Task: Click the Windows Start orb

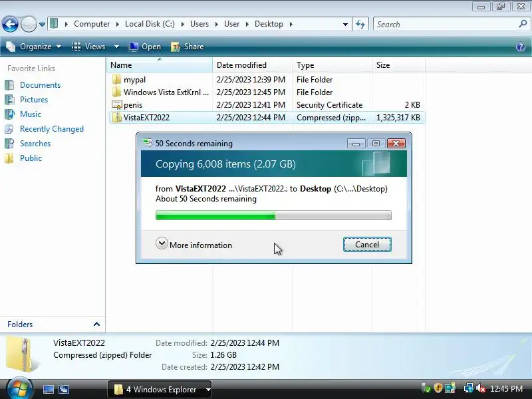Action: (x=19, y=389)
